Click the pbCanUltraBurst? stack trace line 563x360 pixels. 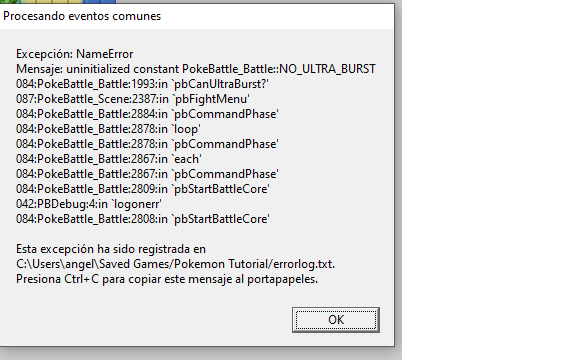[143, 84]
